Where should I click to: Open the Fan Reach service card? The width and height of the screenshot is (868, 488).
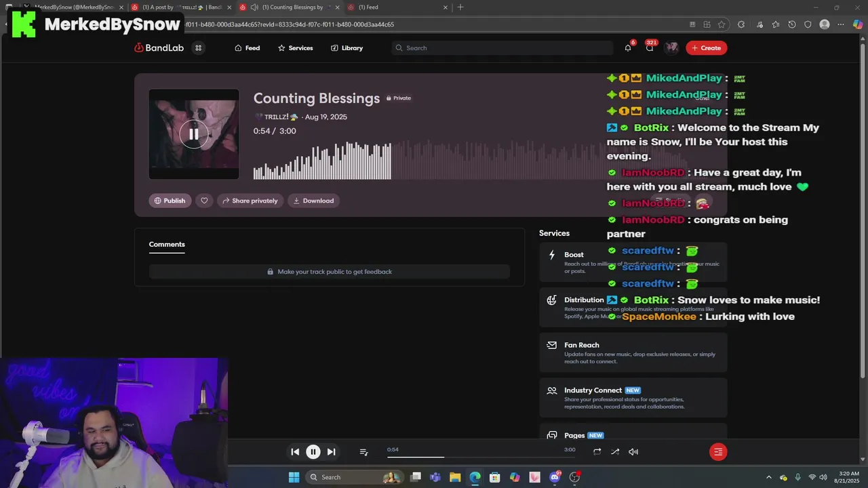pyautogui.click(x=633, y=352)
